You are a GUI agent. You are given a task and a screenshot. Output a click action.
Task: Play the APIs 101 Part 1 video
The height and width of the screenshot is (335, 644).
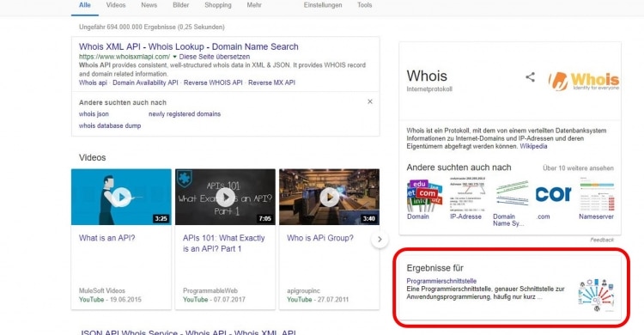[225, 197]
